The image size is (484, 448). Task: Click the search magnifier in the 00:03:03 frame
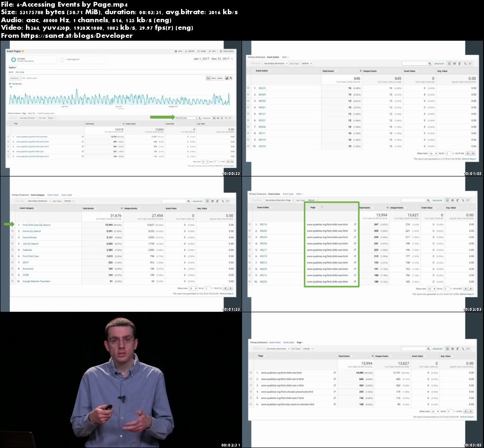pos(428,349)
